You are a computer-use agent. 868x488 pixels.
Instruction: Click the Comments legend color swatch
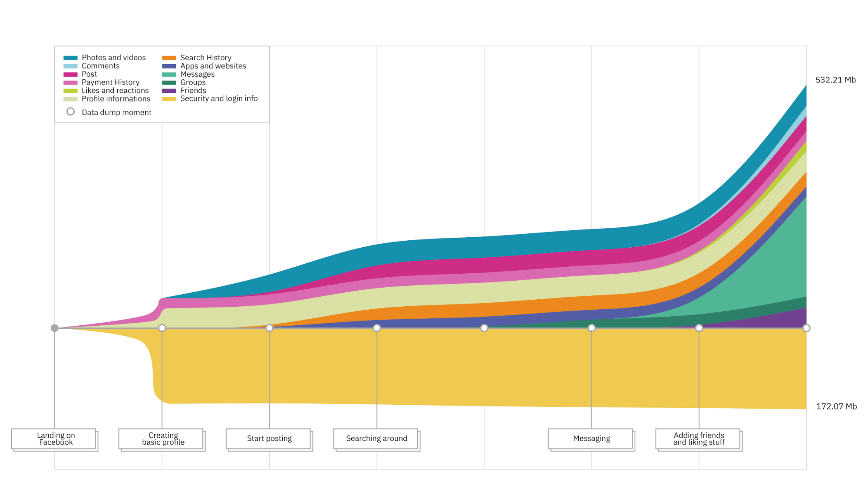point(70,66)
